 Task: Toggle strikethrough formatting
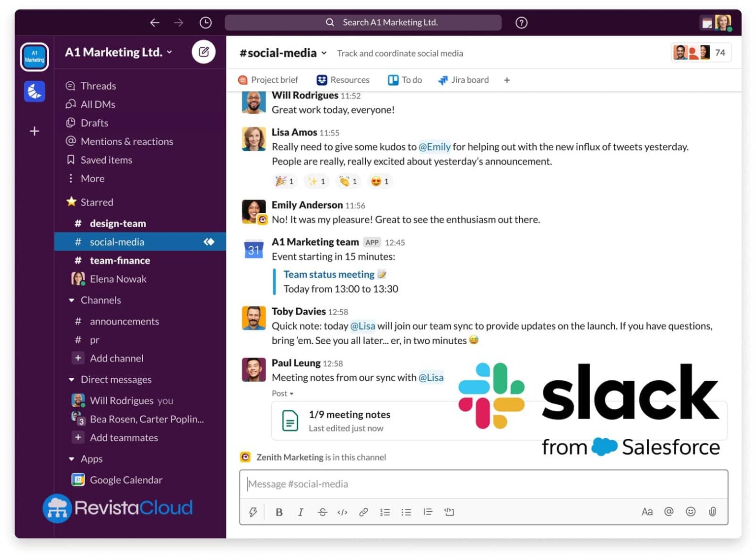click(x=322, y=512)
